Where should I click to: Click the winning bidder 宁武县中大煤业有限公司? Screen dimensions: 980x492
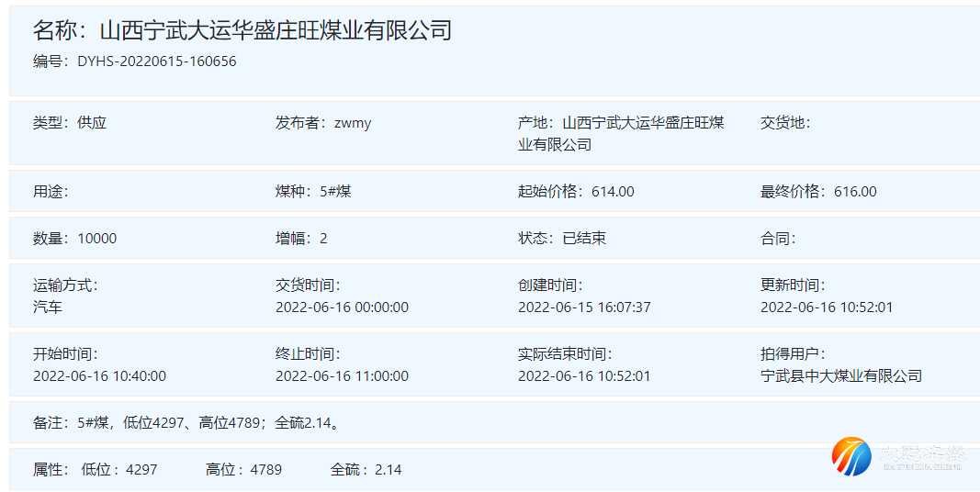coord(840,375)
